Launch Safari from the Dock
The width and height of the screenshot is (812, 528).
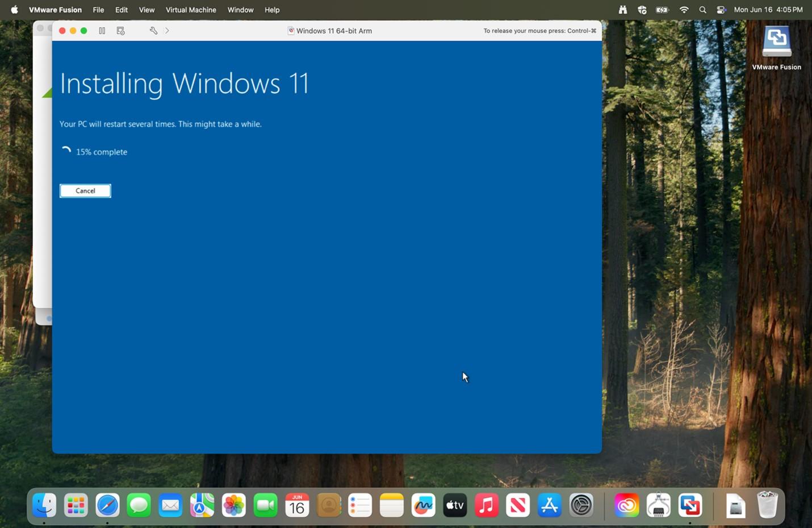107,505
